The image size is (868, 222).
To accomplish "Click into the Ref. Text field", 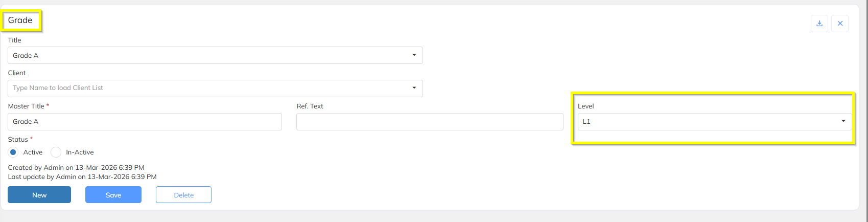I will (x=430, y=122).
